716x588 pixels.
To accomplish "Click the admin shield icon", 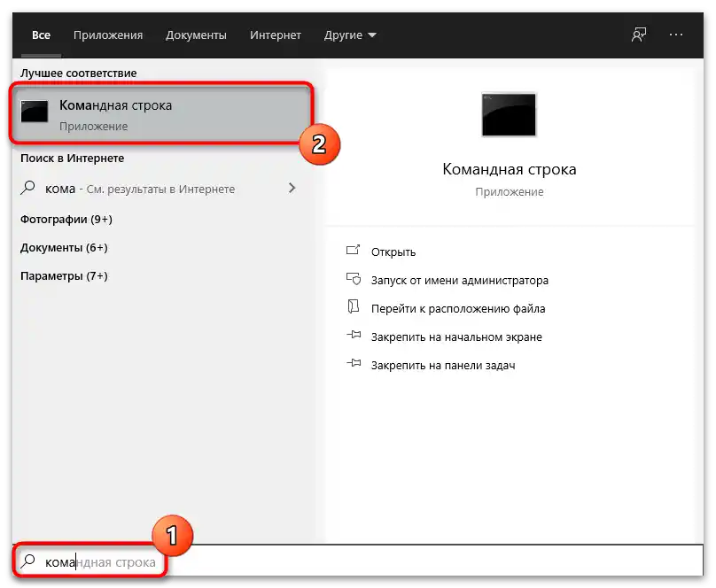I will [x=354, y=279].
